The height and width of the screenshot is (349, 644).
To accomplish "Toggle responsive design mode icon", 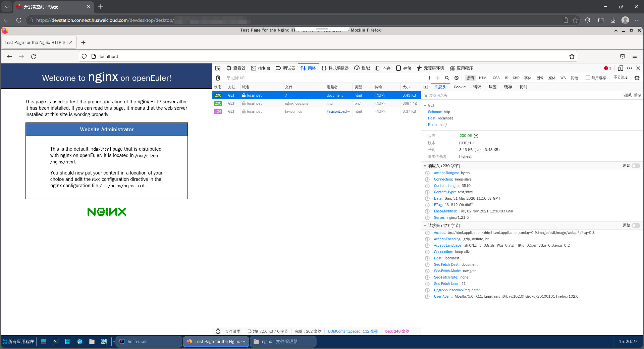I will point(621,68).
